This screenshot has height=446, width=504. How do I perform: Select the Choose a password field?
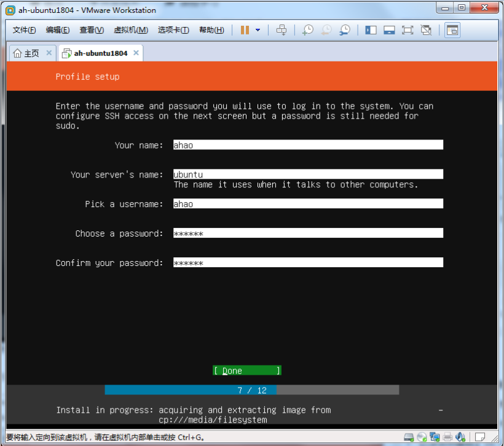[307, 233]
